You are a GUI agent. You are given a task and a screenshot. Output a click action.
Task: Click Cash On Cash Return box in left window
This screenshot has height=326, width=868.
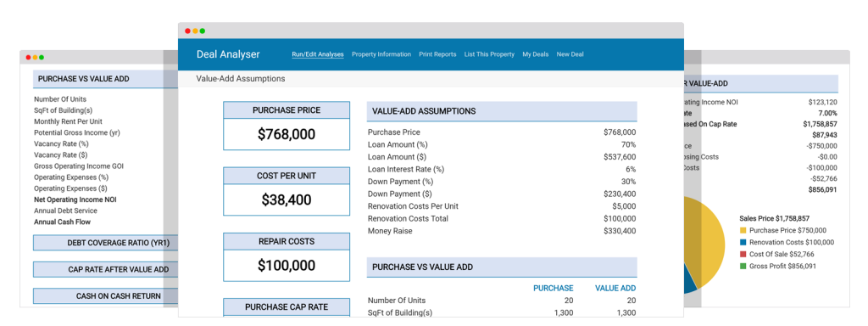(106, 296)
